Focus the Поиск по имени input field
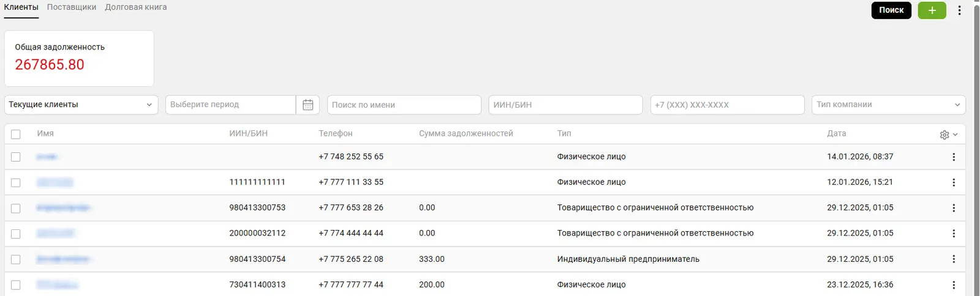This screenshot has height=296, width=980. tap(404, 105)
